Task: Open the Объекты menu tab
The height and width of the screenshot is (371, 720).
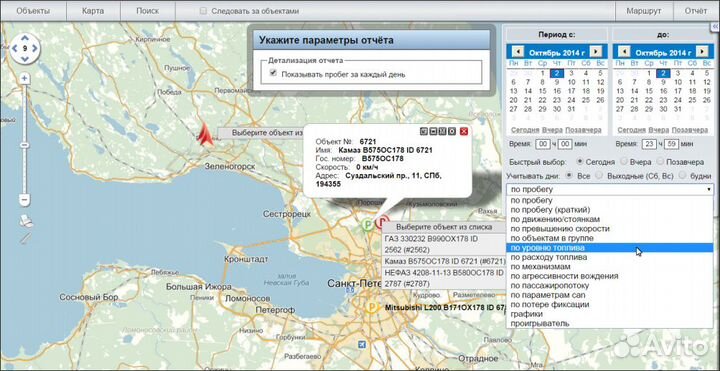Action: coord(33,11)
